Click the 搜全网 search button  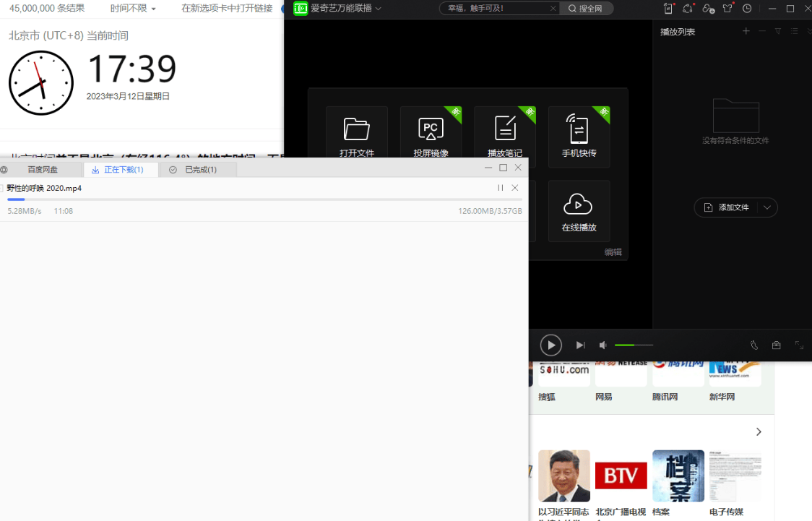pyautogui.click(x=586, y=9)
